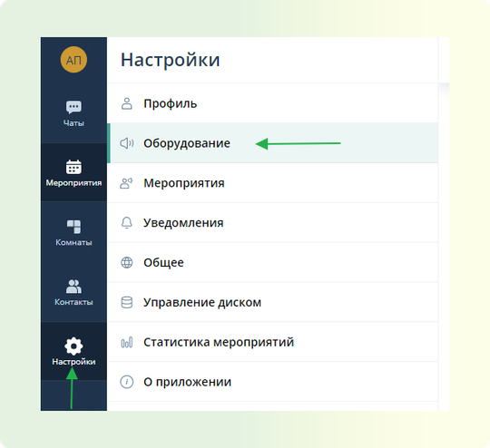The height and width of the screenshot is (448, 490).
Task: Go to Контакты people icon
Action: click(x=73, y=287)
